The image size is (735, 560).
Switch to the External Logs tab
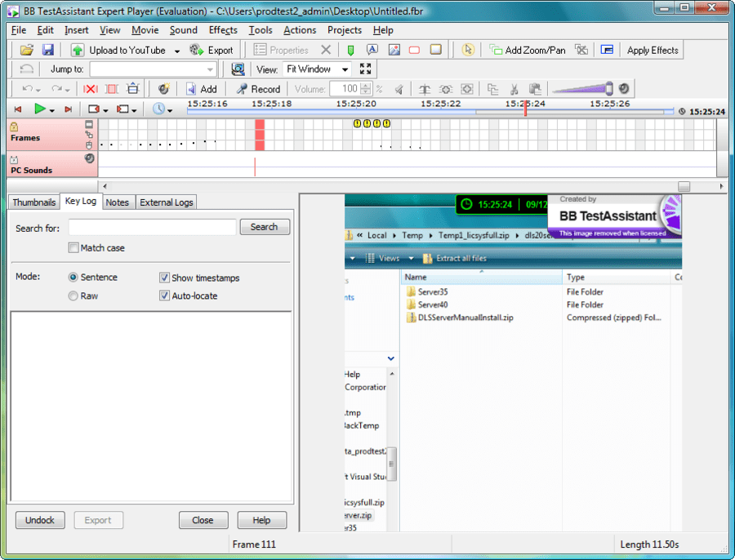[x=167, y=202]
